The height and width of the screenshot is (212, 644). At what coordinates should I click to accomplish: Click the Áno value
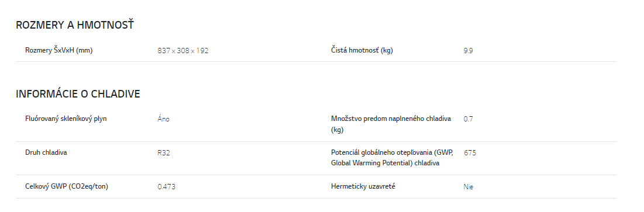click(163, 119)
